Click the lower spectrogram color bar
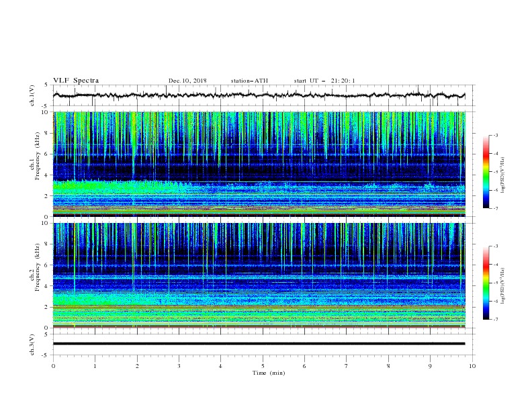This screenshot has height=411, width=532. pos(486,283)
